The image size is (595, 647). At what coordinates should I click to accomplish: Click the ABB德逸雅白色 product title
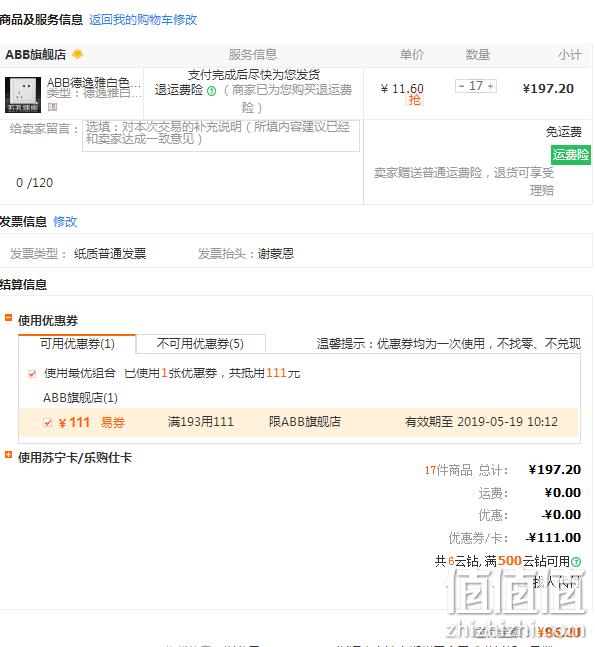coord(94,83)
